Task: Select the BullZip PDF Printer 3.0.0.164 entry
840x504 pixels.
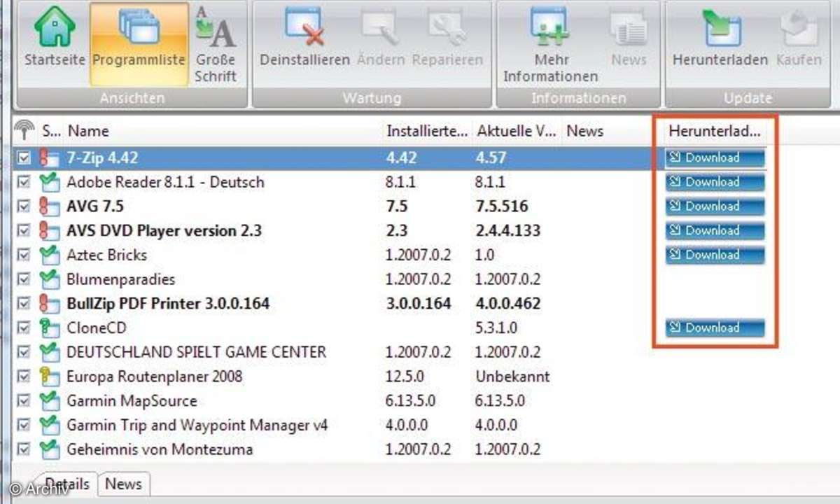Action: tap(168, 304)
